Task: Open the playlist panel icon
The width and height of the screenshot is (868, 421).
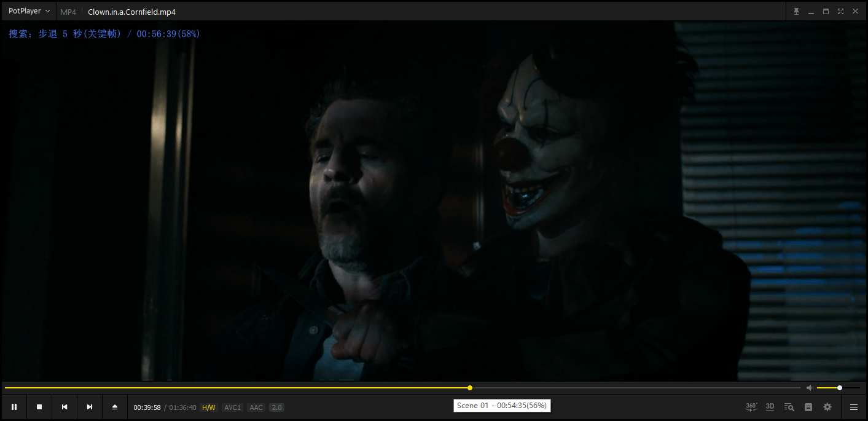Action: click(x=808, y=407)
